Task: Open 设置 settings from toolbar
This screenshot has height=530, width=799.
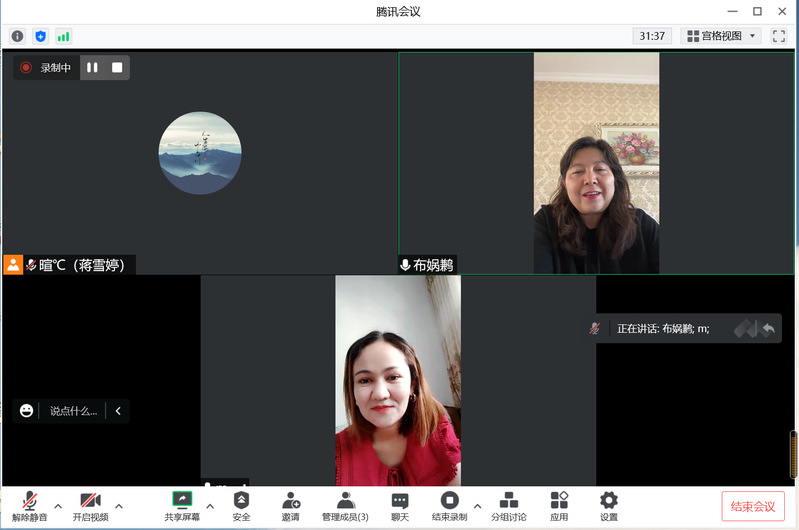Action: pyautogui.click(x=608, y=506)
